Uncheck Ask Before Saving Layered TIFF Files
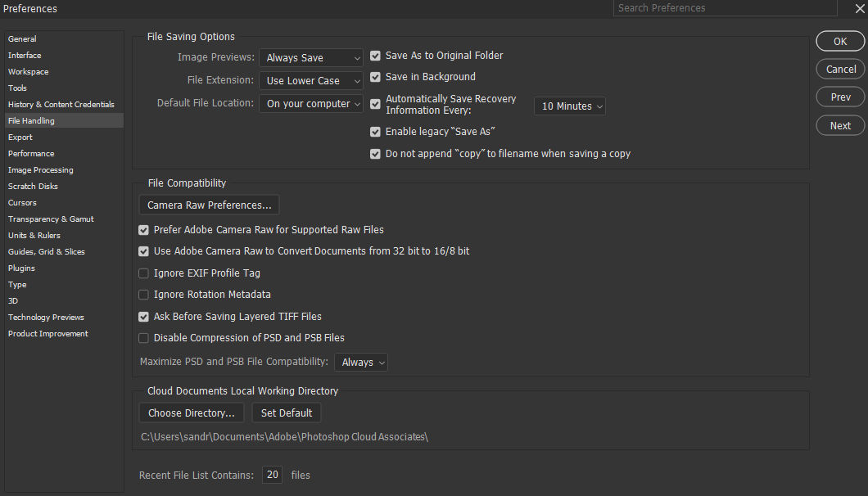 [x=143, y=316]
